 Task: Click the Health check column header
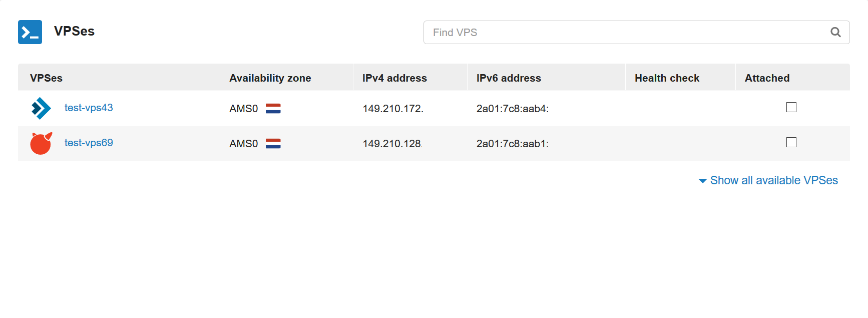[666, 78]
